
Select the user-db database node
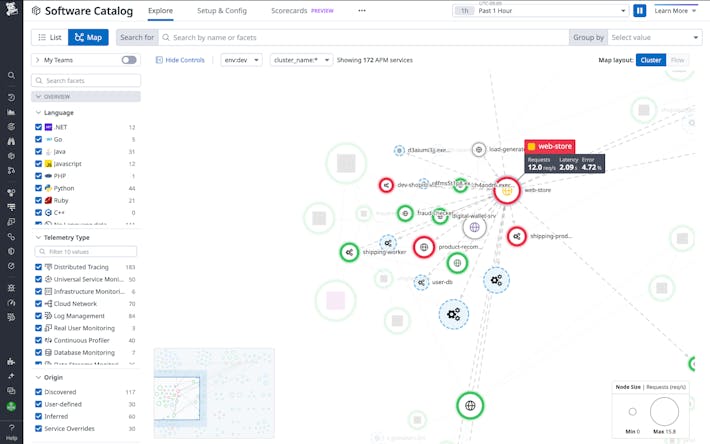point(422,283)
